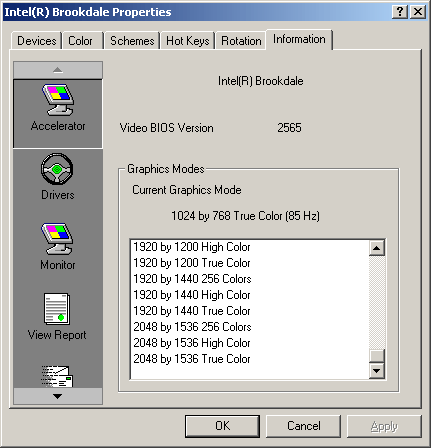Select the Accelerator icon in sidebar
431x448 pixels.
click(x=58, y=100)
